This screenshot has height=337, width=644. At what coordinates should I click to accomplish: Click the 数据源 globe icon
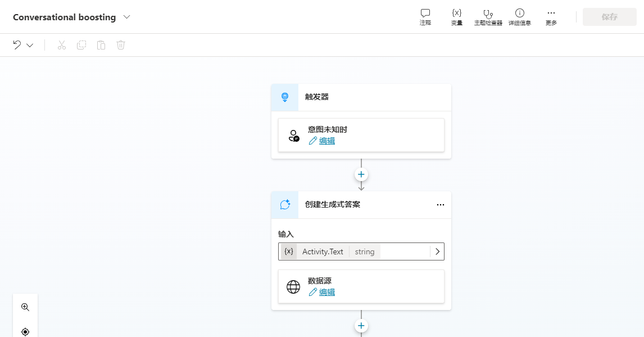tap(293, 287)
